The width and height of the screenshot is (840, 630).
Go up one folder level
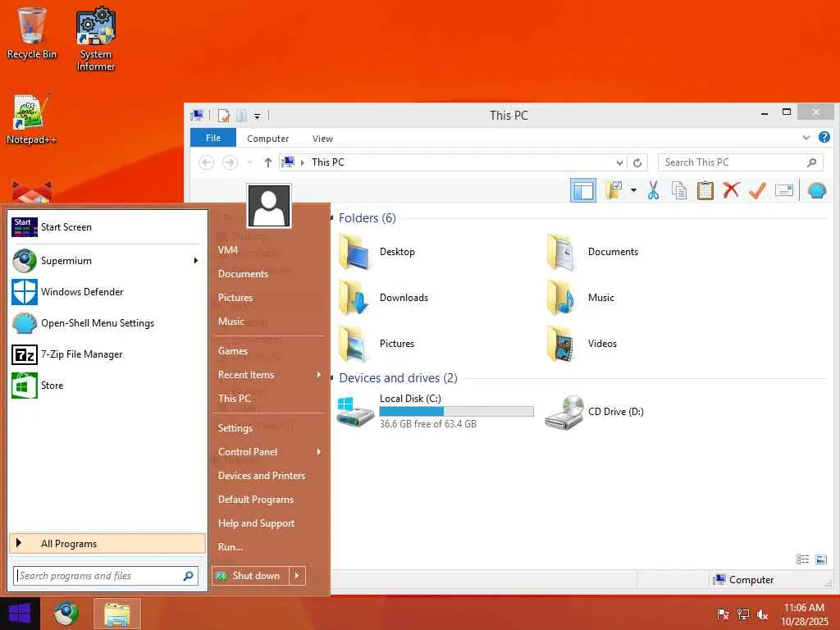pyautogui.click(x=268, y=162)
